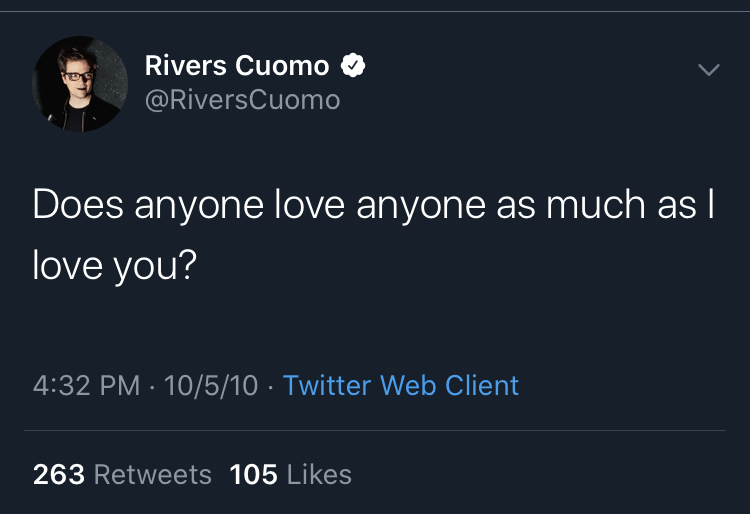This screenshot has height=514, width=750.
Task: Click the word "Likes" label
Action: pyautogui.click(x=319, y=474)
